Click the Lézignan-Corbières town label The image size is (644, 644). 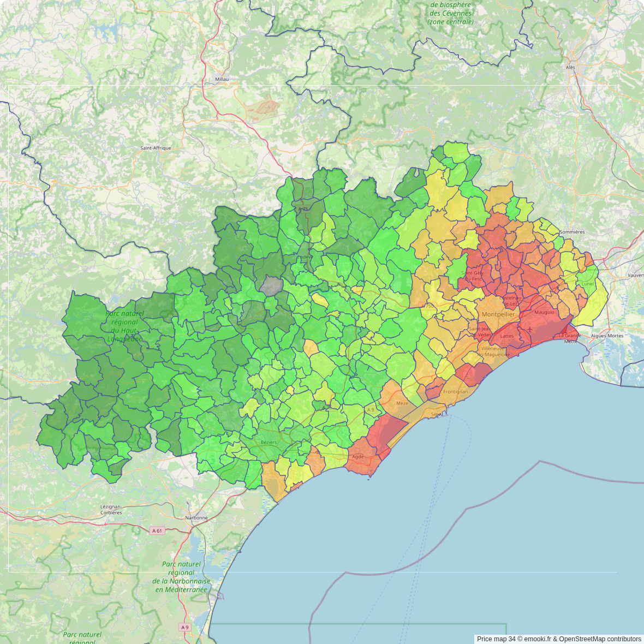coord(111,509)
